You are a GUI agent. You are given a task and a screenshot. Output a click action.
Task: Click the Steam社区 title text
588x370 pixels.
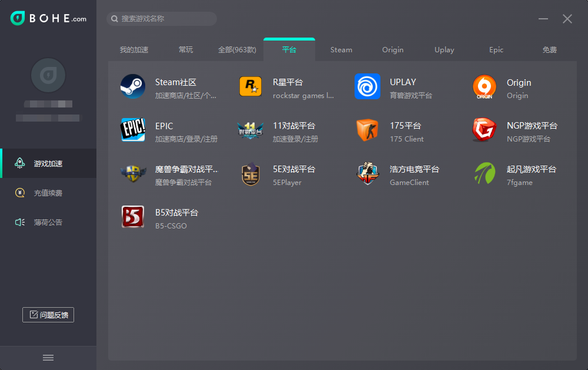[x=175, y=82]
